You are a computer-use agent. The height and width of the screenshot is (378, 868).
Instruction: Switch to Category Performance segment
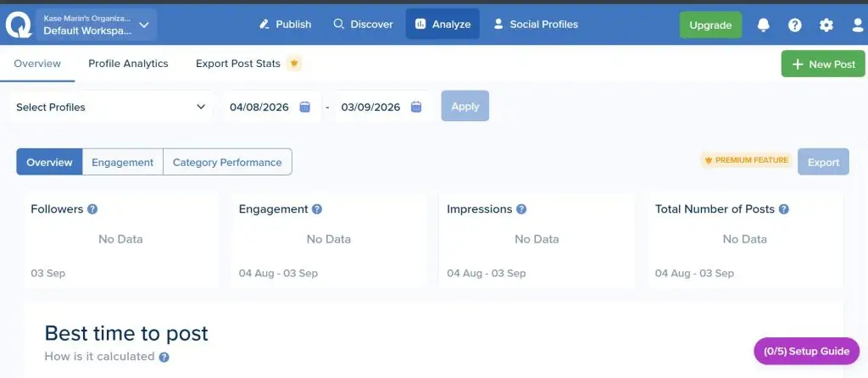(x=227, y=162)
